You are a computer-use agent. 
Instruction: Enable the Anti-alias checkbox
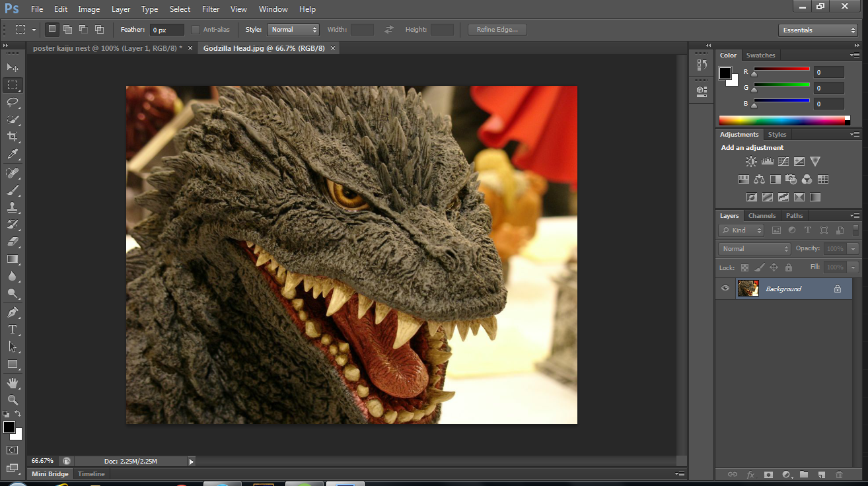click(196, 30)
